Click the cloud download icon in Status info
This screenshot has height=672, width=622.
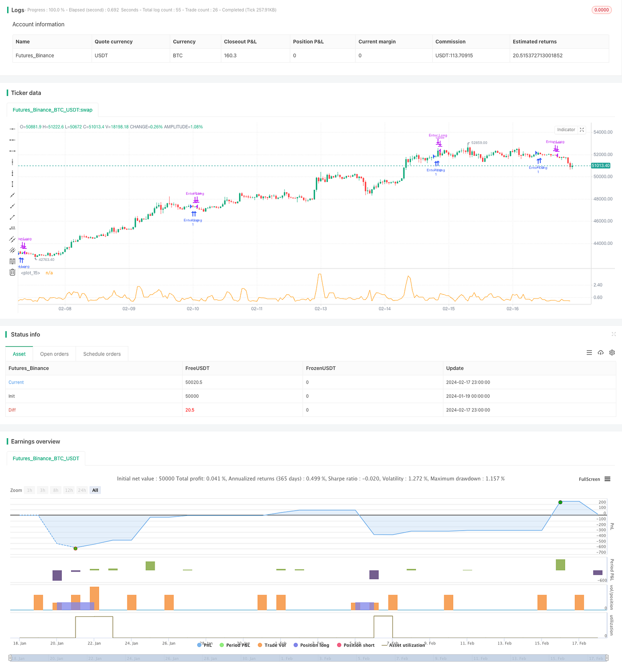(x=601, y=352)
